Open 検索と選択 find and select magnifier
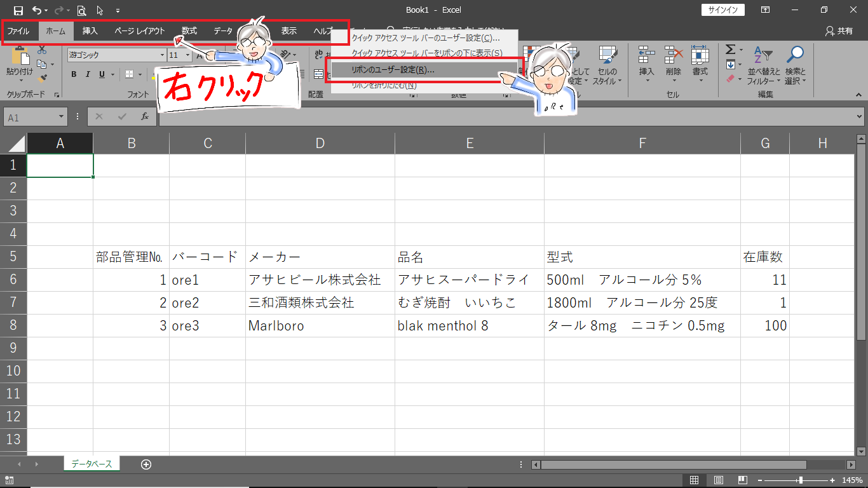 pos(794,65)
